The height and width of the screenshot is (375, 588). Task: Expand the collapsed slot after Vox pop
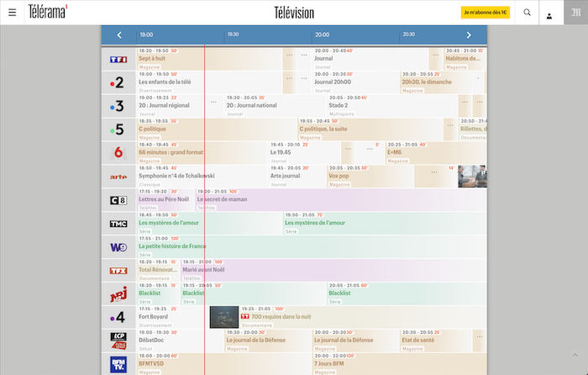434,172
